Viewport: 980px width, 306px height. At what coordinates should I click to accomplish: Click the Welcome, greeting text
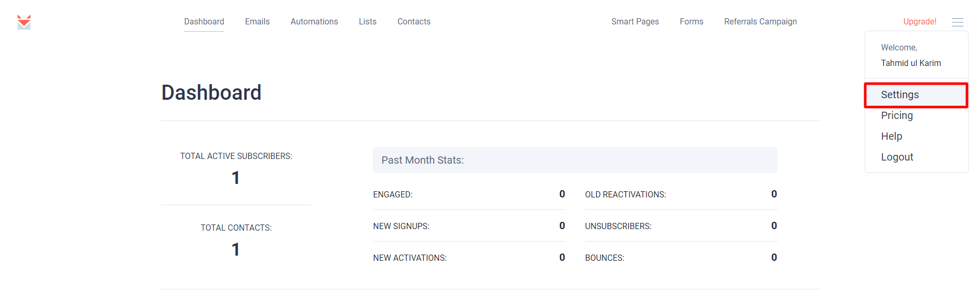point(899,47)
